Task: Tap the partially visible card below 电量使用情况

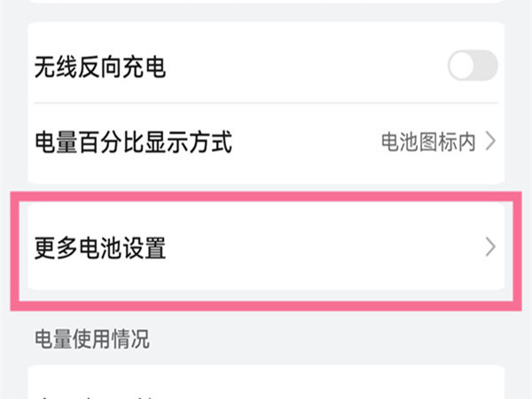Action: (x=266, y=383)
